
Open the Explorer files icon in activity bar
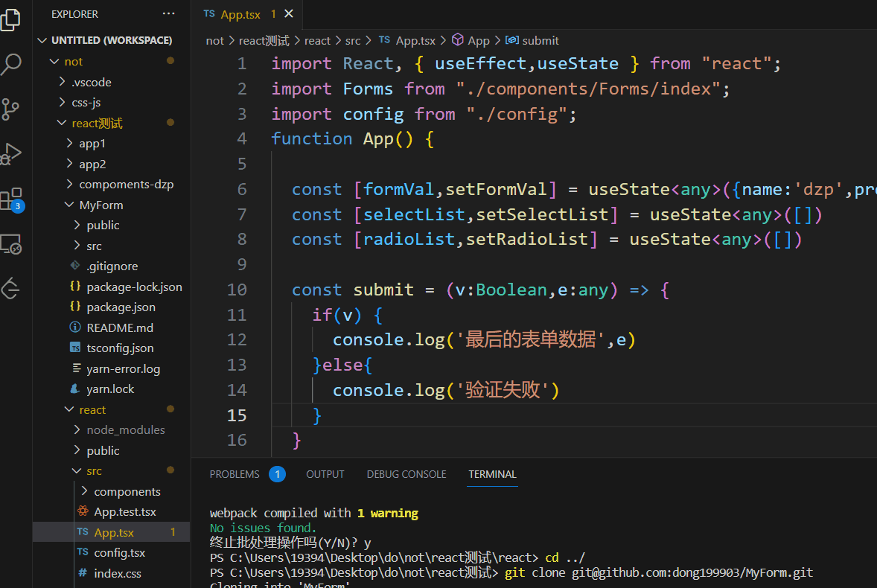10,19
